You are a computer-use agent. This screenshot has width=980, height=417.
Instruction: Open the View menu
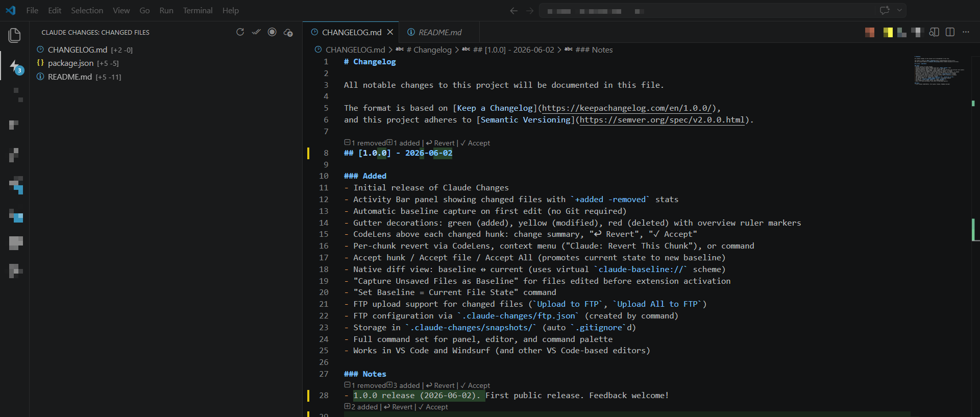pyautogui.click(x=121, y=10)
